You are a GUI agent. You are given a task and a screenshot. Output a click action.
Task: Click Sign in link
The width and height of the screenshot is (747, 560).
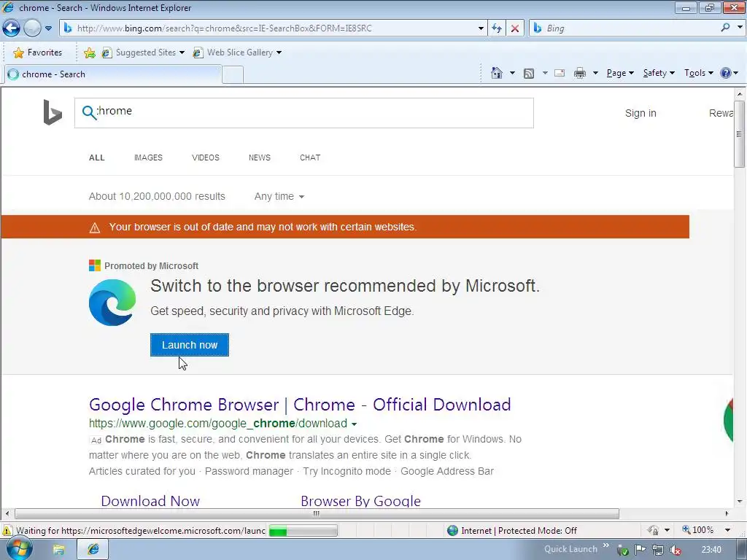[640, 113]
